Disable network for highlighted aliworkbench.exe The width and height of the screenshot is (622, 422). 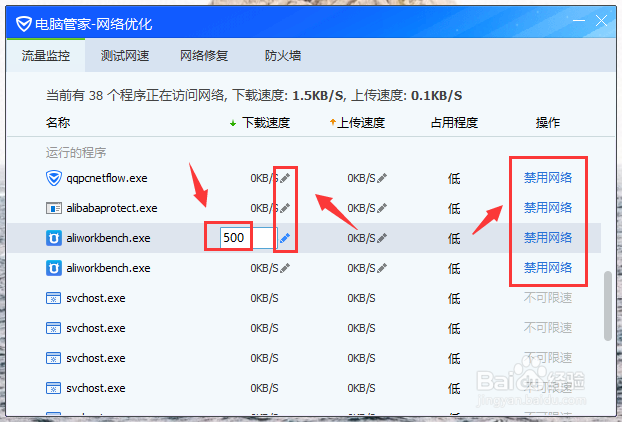point(548,238)
